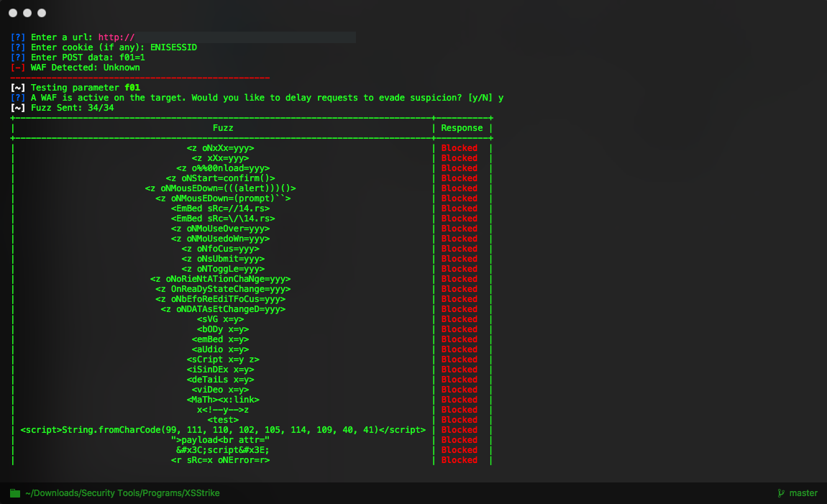Viewport: 827px width, 504px height.
Task: Select the oNMousEDown=(((alert)))() payload
Action: [x=220, y=188]
